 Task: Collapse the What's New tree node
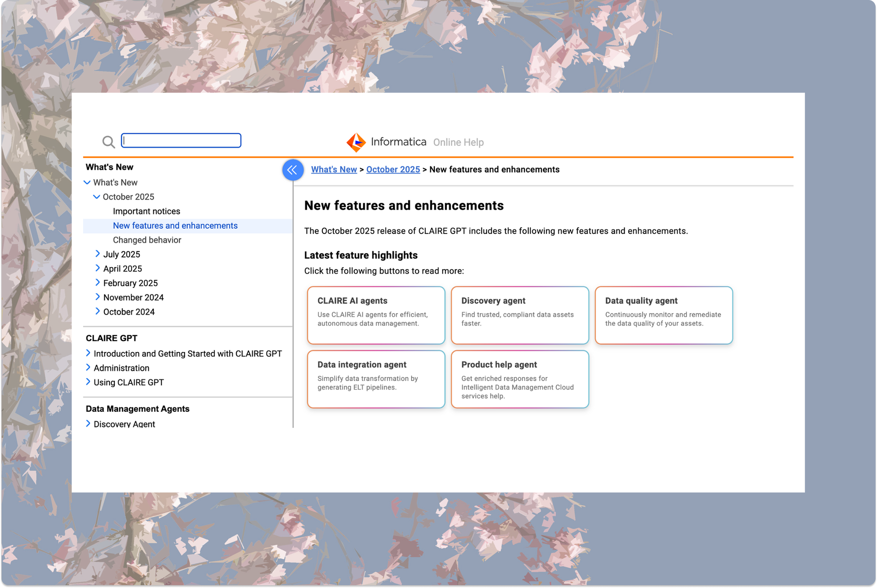point(87,183)
